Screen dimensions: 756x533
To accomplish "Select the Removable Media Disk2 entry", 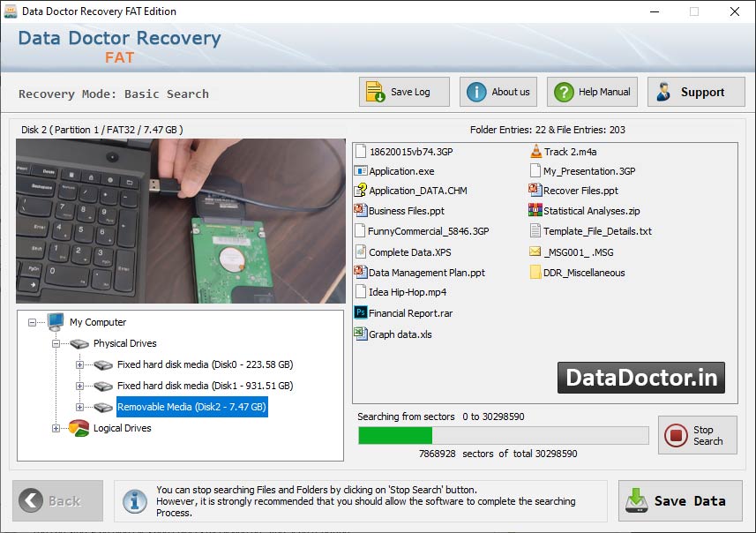I will pos(192,407).
